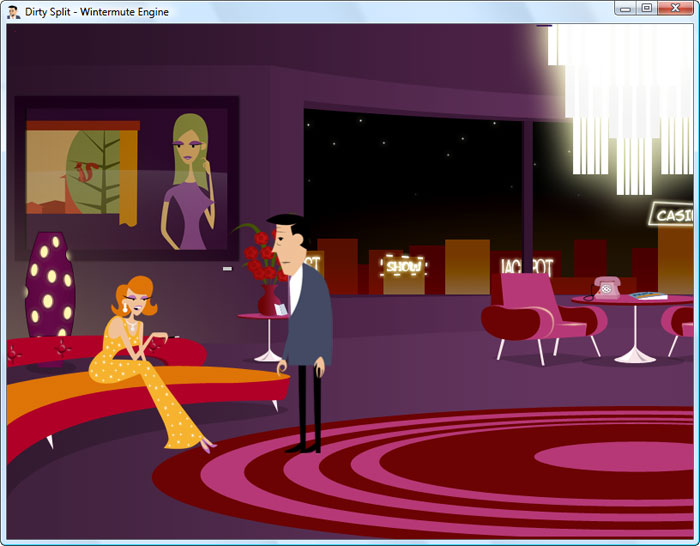Click the purple polka-dot floor lamp
The height and width of the screenshot is (546, 700).
(49, 284)
